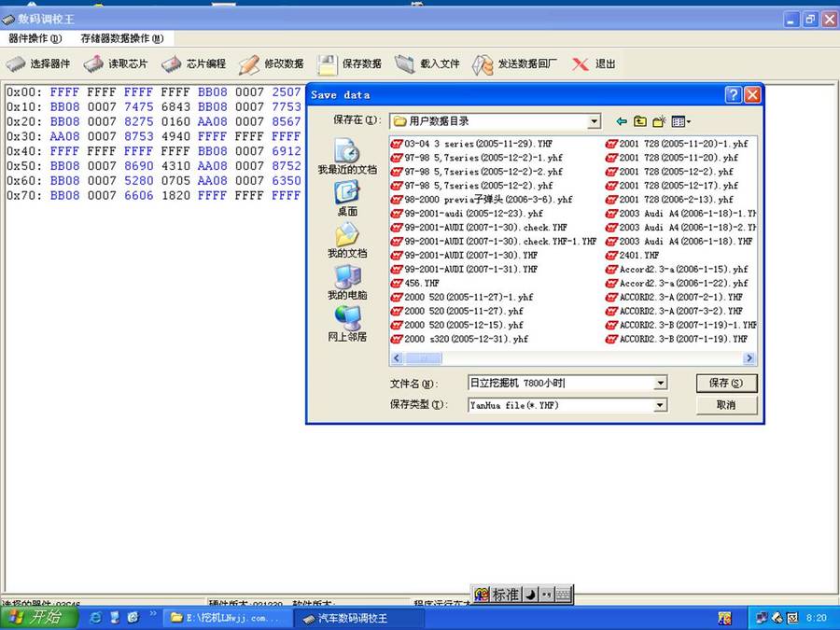Screen dimensions: 840x630
Task: Expand the 文件名 filename dropdown arrow
Action: click(x=660, y=384)
